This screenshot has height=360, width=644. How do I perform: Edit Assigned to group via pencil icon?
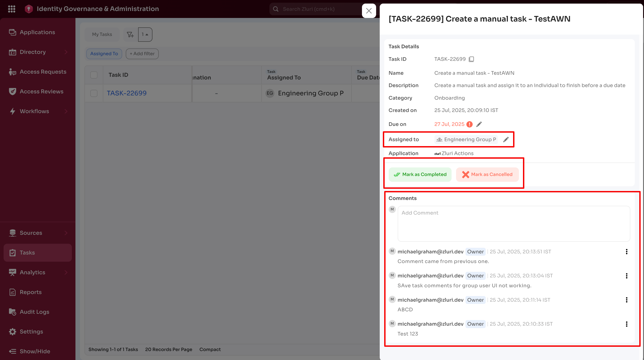click(x=506, y=139)
